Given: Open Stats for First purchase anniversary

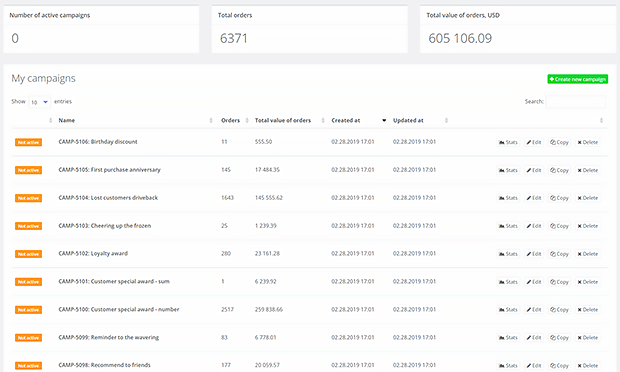Looking at the screenshot, I should pos(508,170).
